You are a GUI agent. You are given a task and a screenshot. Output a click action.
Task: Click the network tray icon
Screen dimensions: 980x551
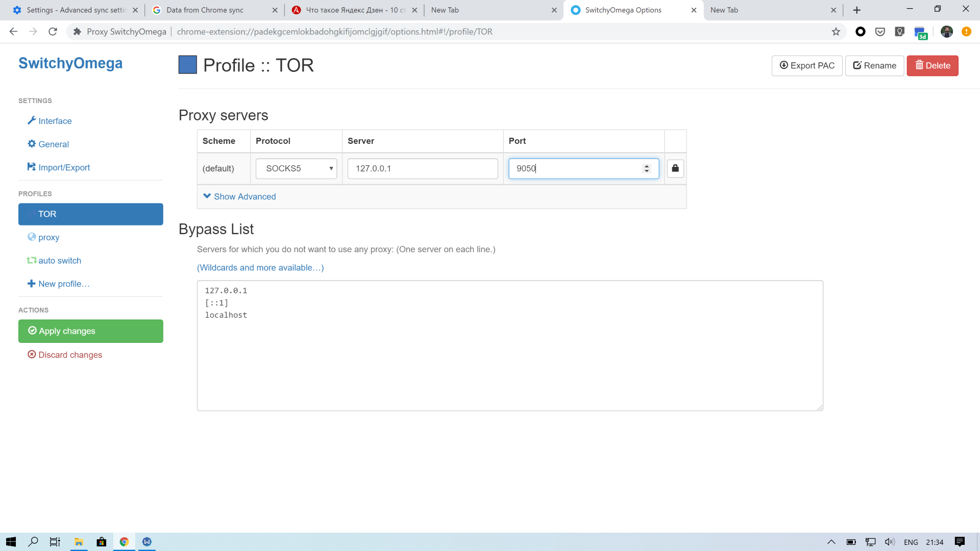(871, 542)
